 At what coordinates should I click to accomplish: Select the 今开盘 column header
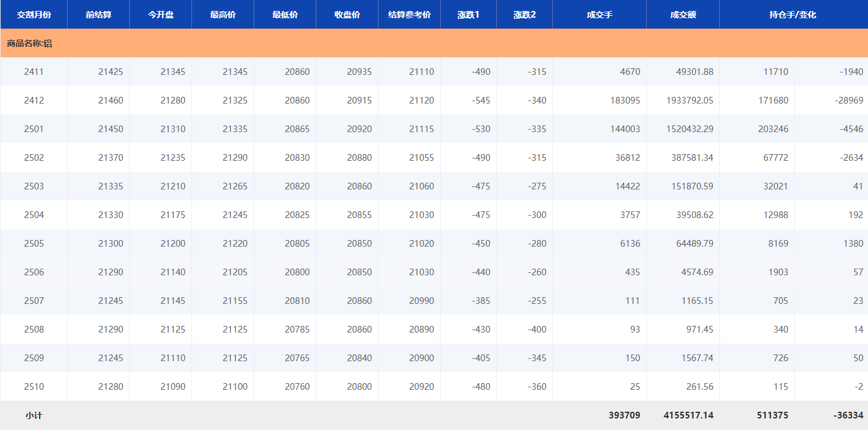point(160,15)
